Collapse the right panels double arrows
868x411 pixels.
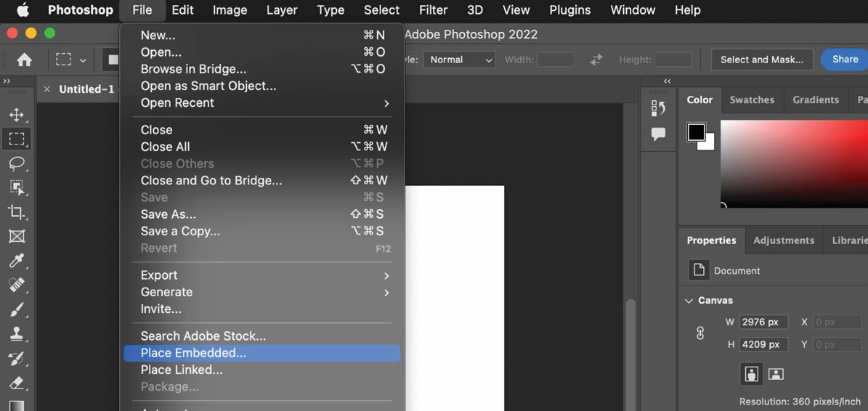(x=667, y=81)
